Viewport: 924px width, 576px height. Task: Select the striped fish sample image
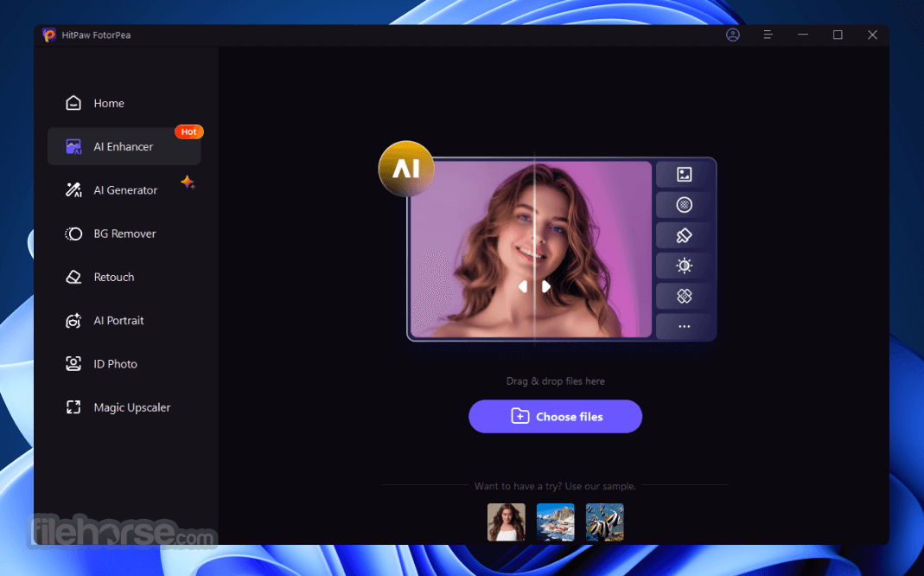pyautogui.click(x=604, y=522)
